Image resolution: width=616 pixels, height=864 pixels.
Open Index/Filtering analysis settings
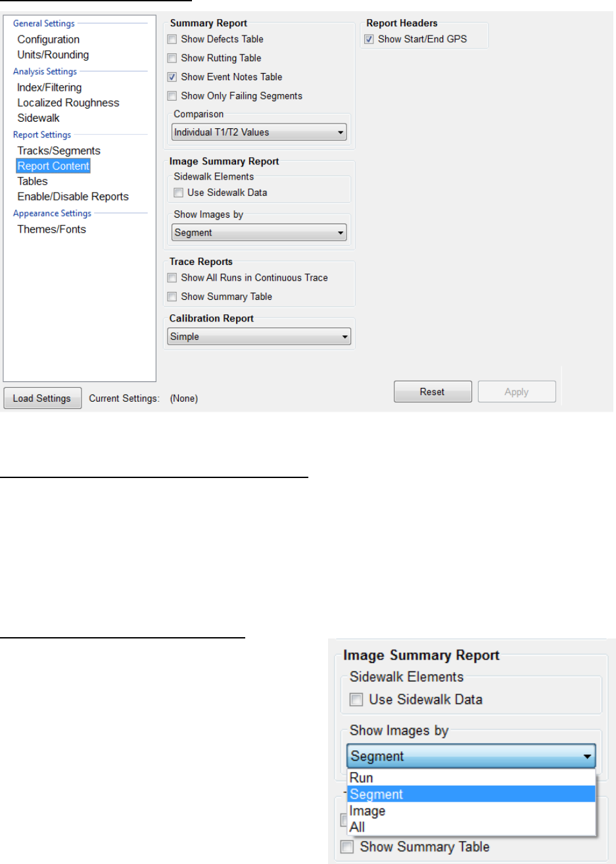click(49, 87)
